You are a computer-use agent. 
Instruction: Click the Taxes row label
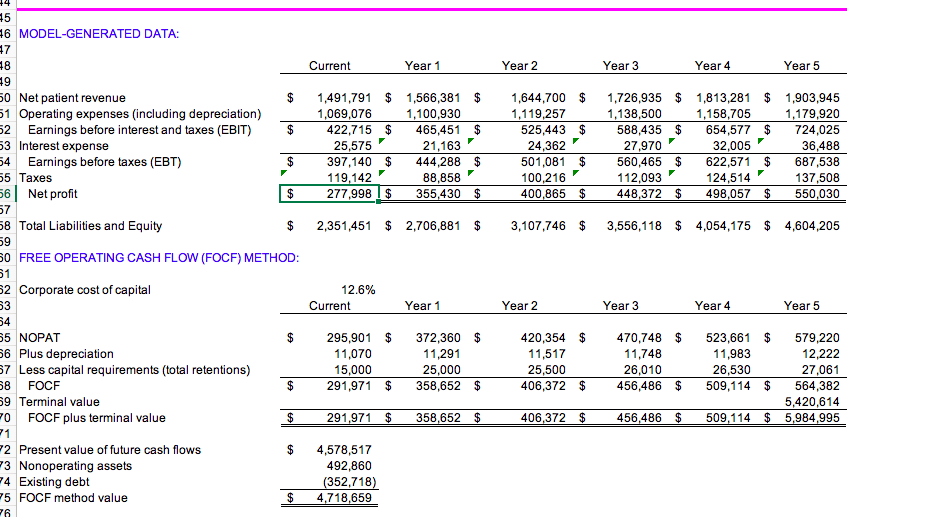pos(36,178)
